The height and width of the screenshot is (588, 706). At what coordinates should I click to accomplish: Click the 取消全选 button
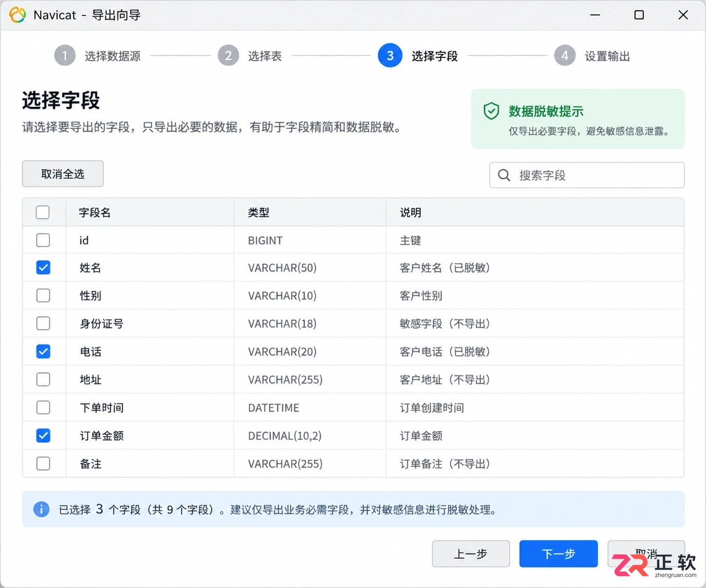coord(63,174)
